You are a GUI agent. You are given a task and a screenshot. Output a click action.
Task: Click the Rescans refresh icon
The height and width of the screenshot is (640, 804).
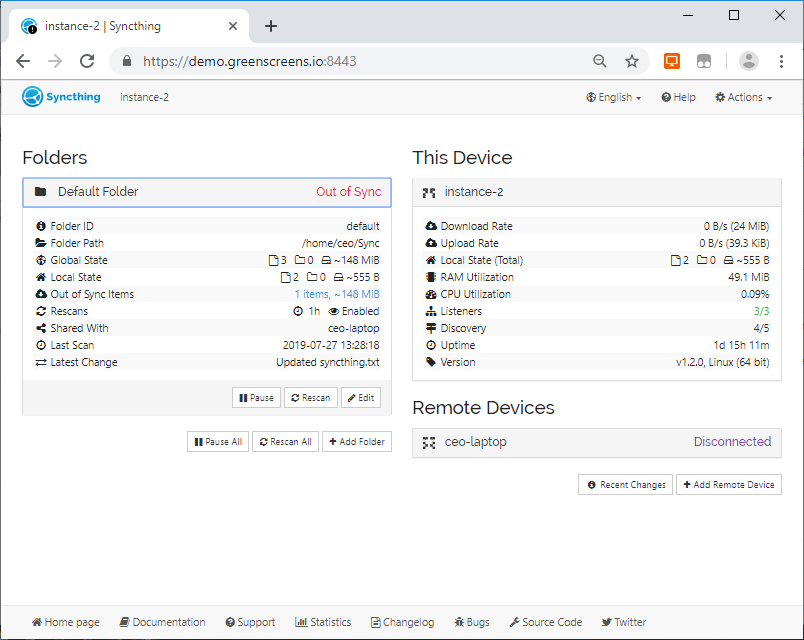click(41, 311)
